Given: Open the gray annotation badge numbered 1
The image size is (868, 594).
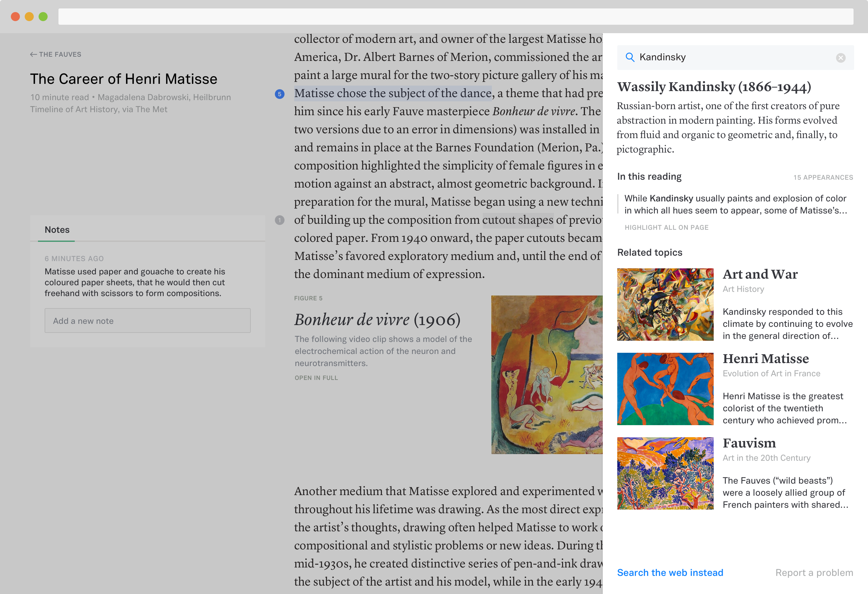Looking at the screenshot, I should click(x=279, y=220).
